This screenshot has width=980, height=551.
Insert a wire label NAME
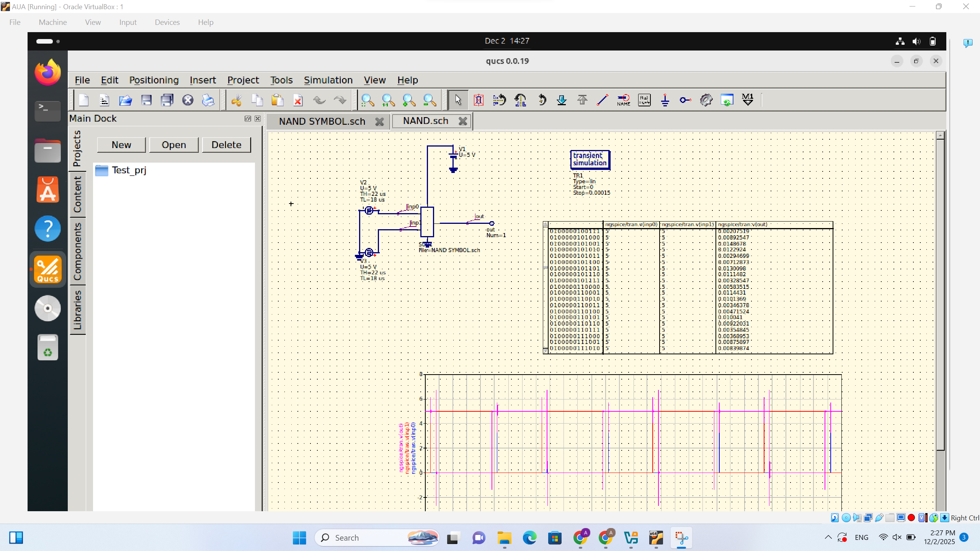click(624, 100)
